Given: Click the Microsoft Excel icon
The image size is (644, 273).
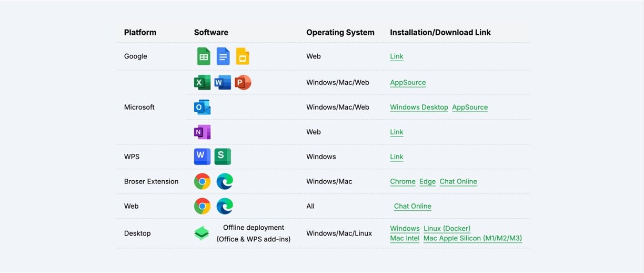Looking at the screenshot, I should pyautogui.click(x=202, y=83).
